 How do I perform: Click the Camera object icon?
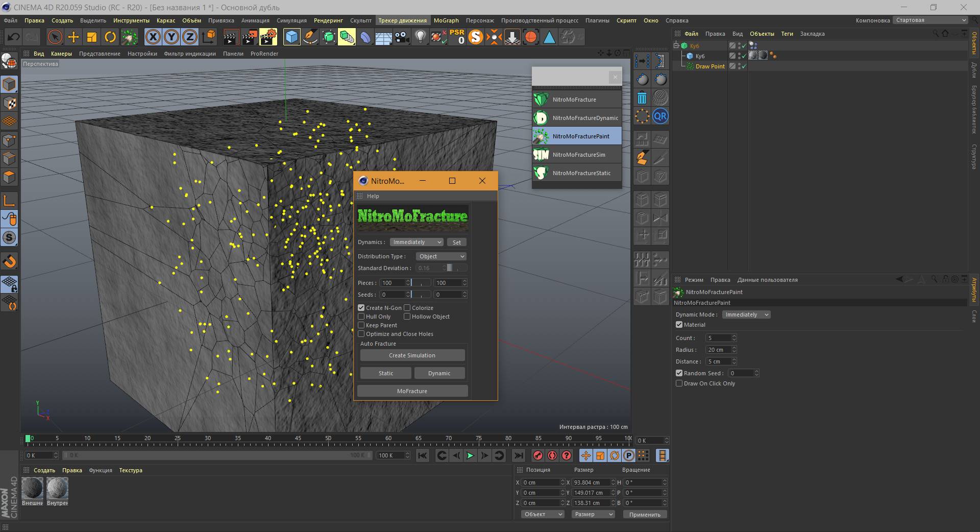pyautogui.click(x=402, y=37)
